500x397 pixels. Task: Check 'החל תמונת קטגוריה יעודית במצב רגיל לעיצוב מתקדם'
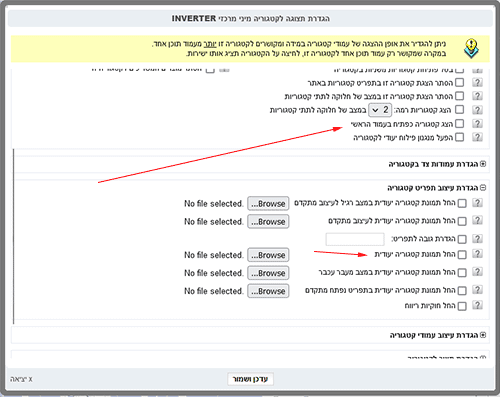coord(462,203)
